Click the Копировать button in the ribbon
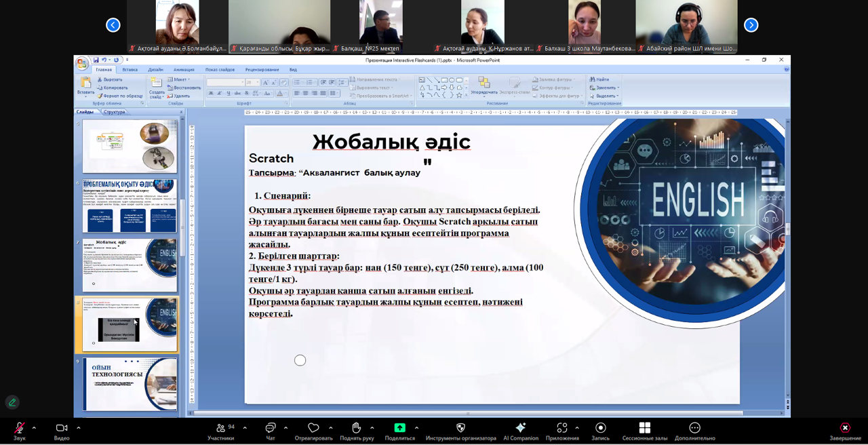 point(113,88)
